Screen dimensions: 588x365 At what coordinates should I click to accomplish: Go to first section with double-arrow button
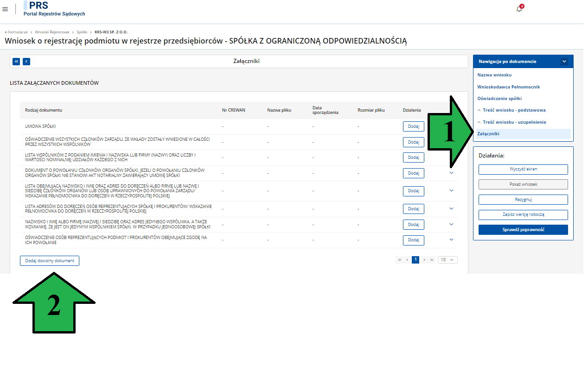[16, 61]
